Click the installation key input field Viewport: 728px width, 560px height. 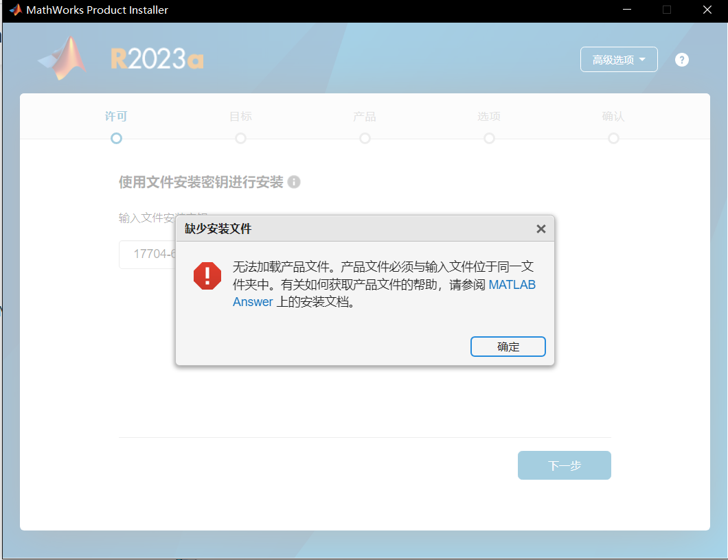pyautogui.click(x=148, y=254)
